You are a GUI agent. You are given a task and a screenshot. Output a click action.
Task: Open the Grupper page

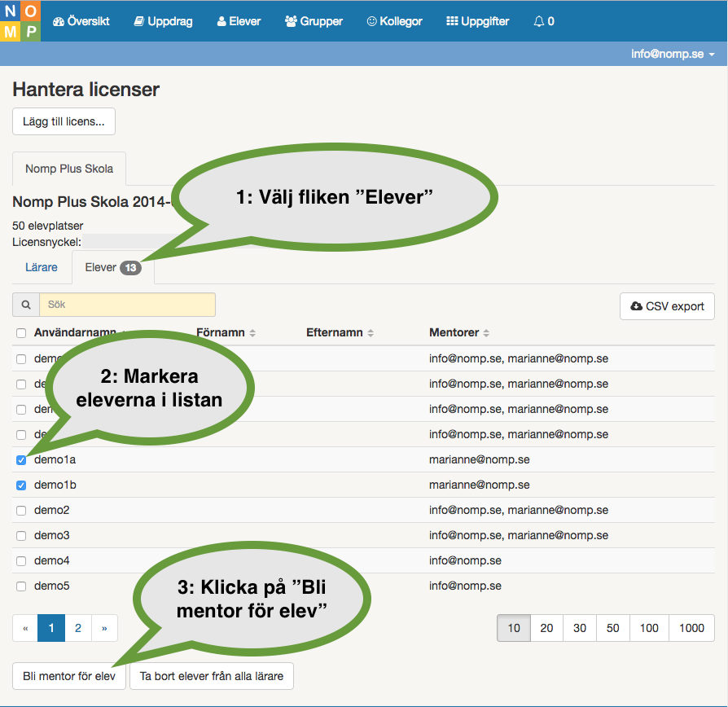coord(314,21)
